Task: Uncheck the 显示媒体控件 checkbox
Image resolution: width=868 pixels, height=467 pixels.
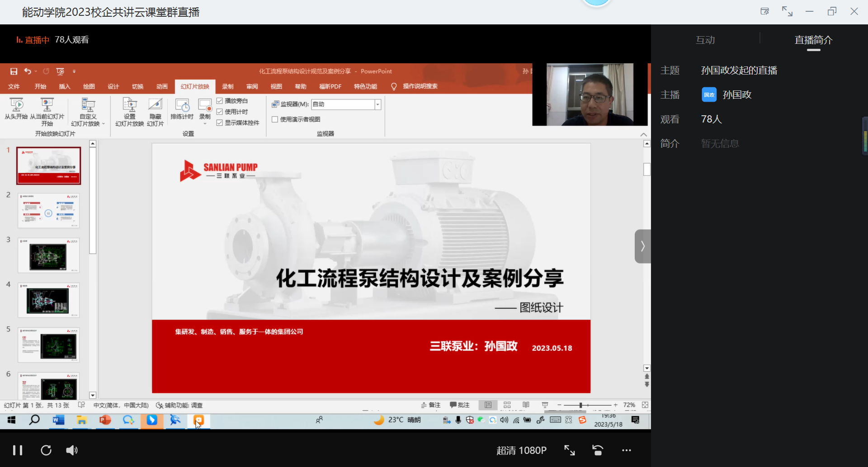Action: [220, 123]
